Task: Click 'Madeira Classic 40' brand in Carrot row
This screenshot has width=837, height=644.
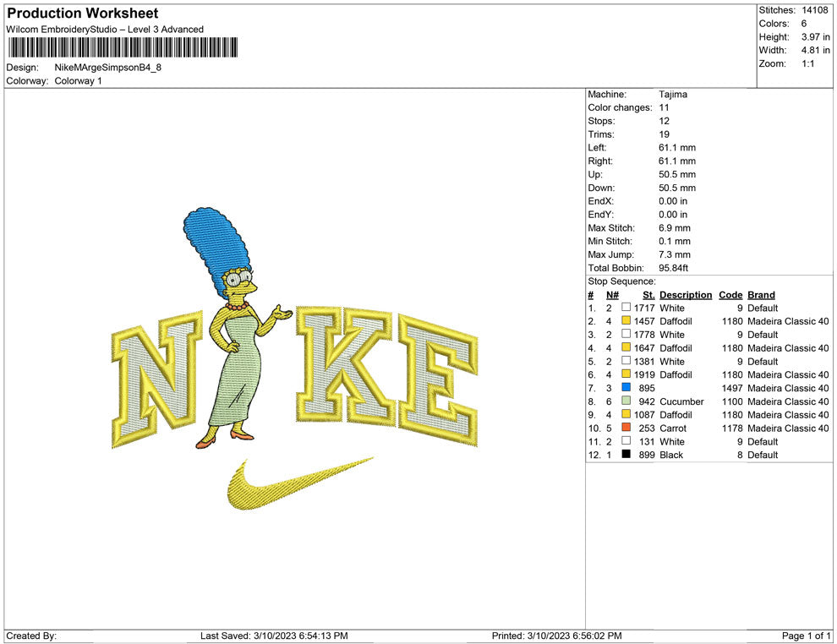Action: (789, 428)
